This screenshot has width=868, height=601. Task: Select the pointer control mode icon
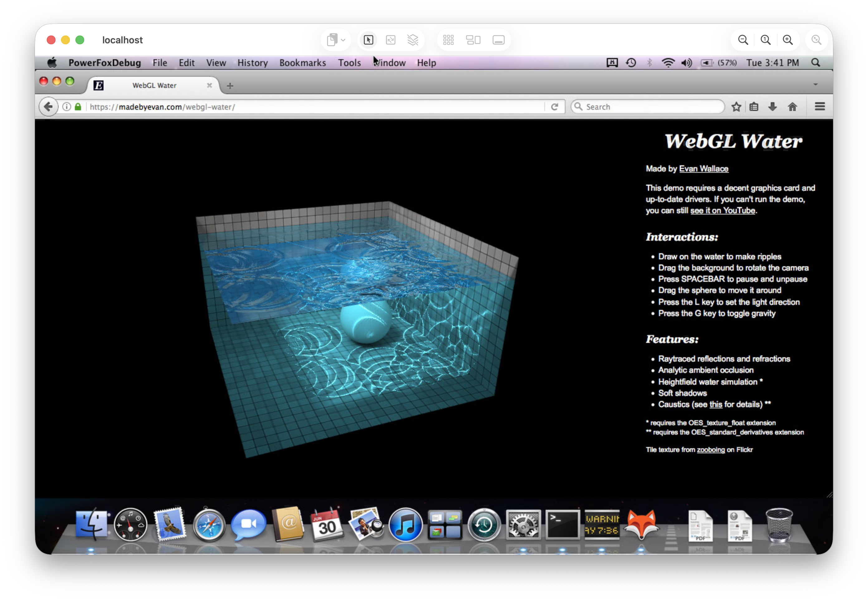coord(368,40)
